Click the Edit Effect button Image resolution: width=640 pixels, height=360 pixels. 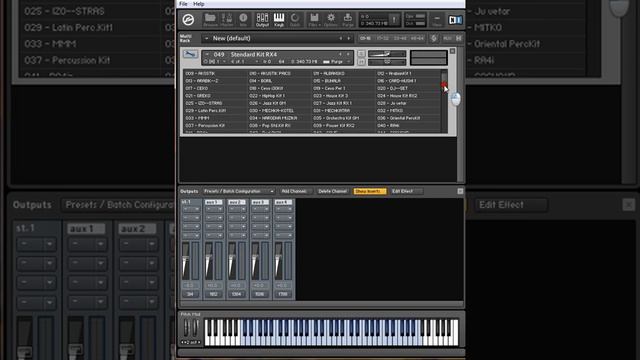point(406,191)
